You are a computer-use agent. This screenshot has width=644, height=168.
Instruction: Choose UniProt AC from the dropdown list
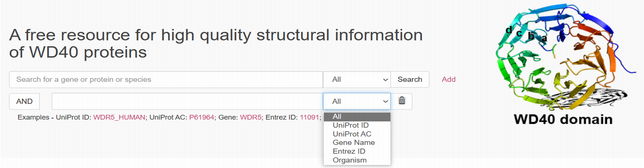(x=357, y=134)
